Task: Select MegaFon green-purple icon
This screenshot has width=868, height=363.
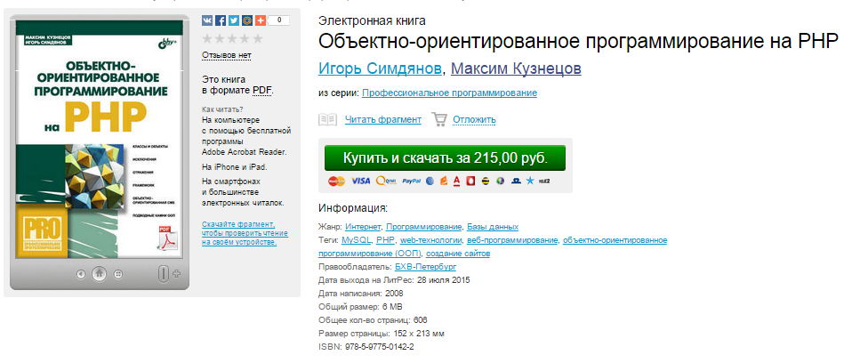Action: pyautogui.click(x=501, y=181)
